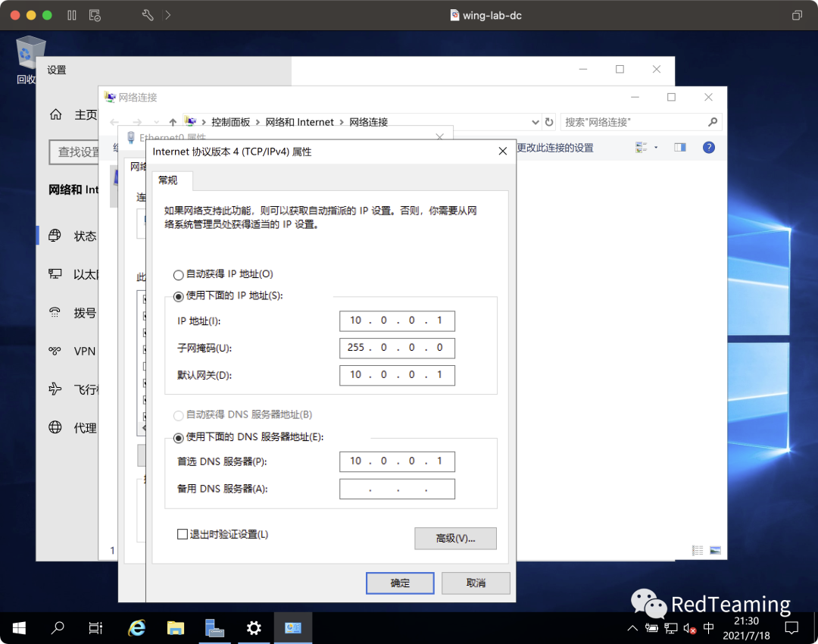Click 更改此连接的设置 toolbar command
818x644 pixels.
(555, 148)
